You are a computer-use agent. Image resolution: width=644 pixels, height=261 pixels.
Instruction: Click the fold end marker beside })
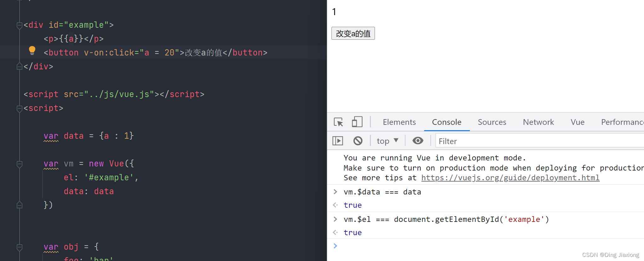tap(20, 205)
